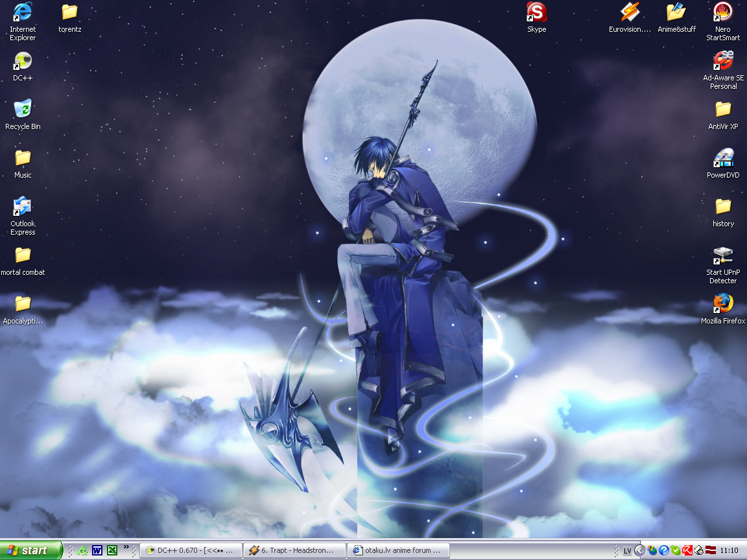747x560 pixels.
Task: Launch Nero StartSmart shortcut
Action: [x=723, y=22]
